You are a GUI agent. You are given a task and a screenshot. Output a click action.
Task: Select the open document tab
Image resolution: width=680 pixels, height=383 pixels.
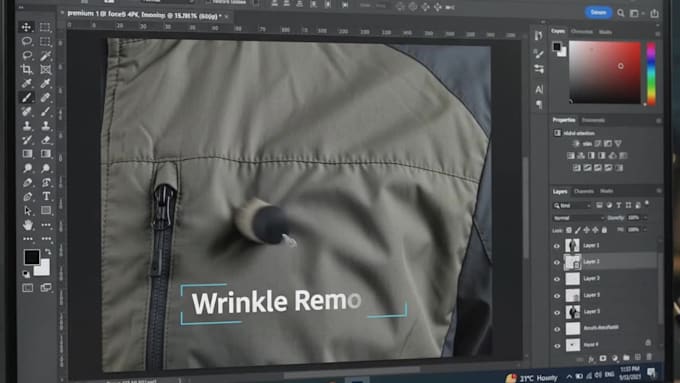coord(144,15)
